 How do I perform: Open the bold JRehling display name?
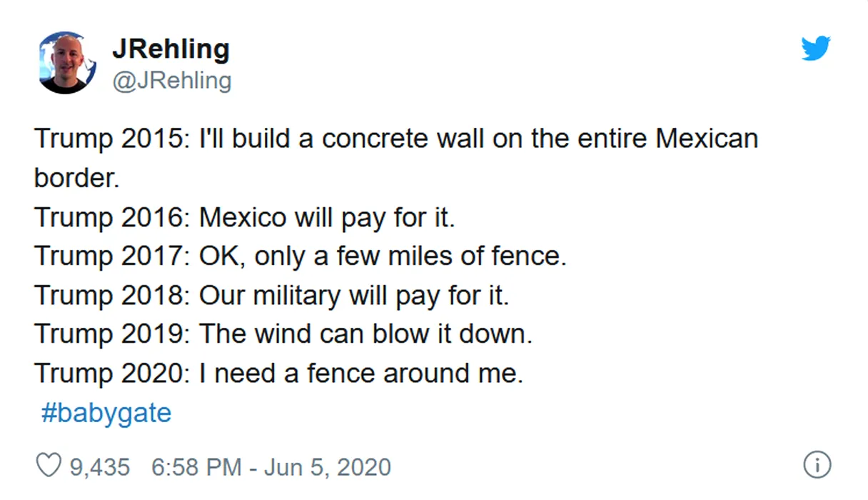171,49
